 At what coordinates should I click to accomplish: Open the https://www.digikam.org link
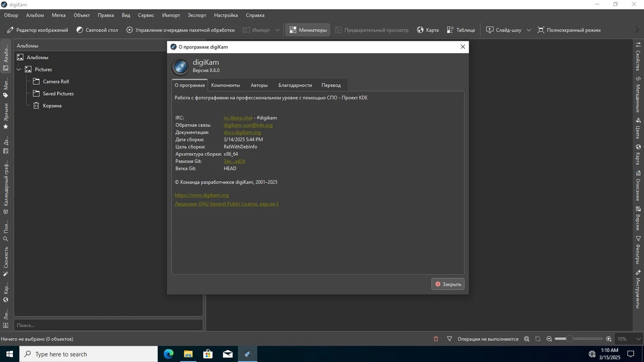click(202, 195)
